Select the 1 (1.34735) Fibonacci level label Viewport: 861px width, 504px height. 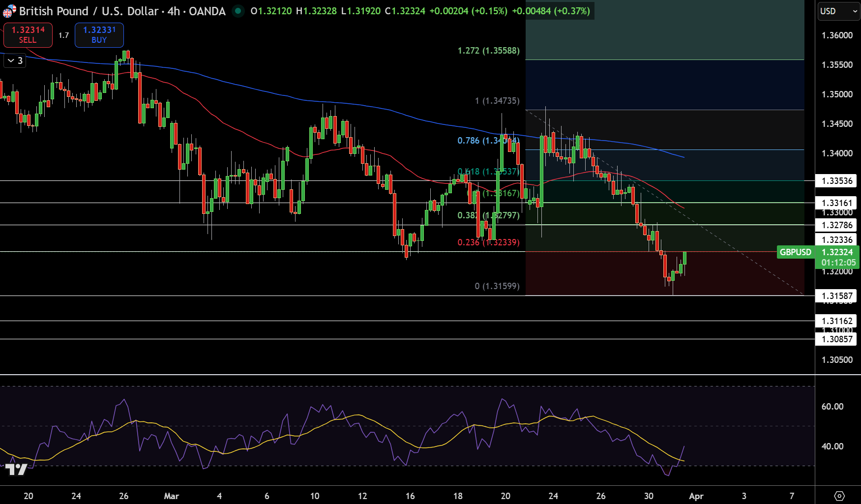point(497,101)
